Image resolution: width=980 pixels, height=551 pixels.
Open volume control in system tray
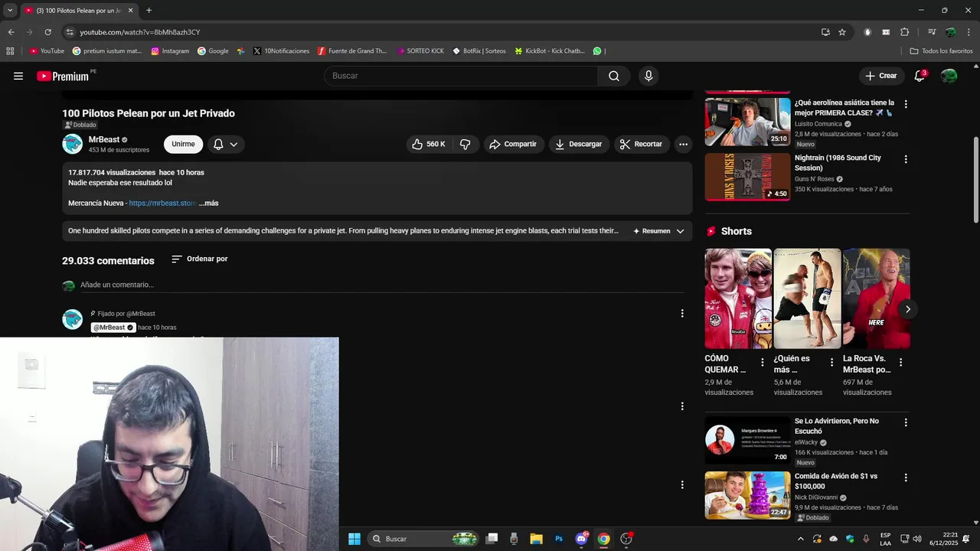(917, 539)
